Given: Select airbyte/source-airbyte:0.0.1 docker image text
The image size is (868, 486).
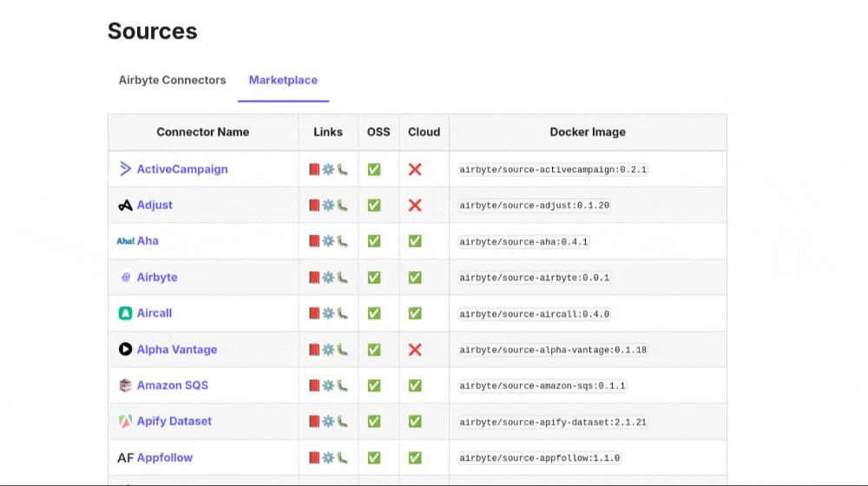Looking at the screenshot, I should pos(534,278).
